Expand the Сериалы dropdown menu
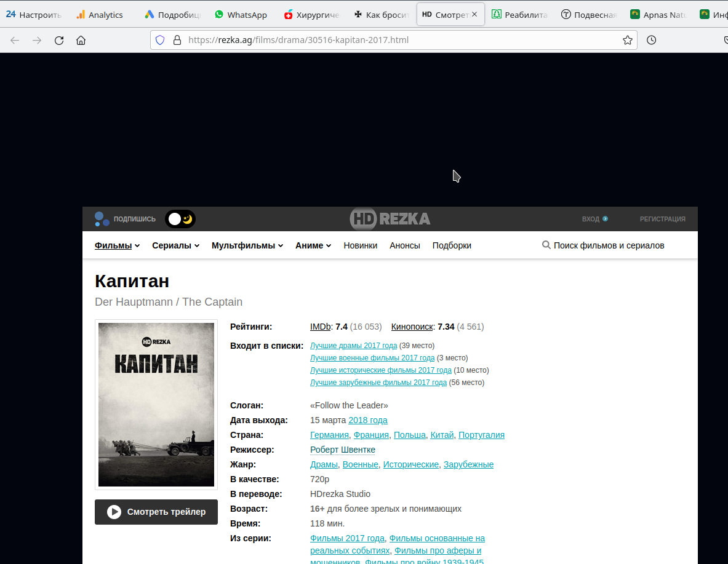 pyautogui.click(x=175, y=245)
